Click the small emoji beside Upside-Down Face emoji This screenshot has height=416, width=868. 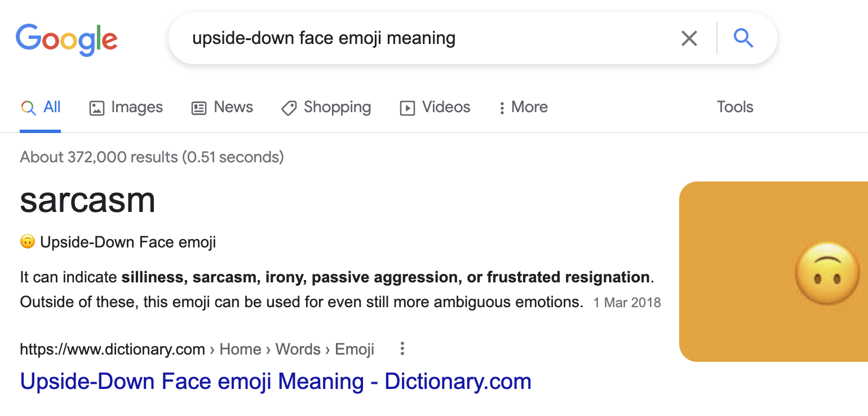pyautogui.click(x=27, y=242)
